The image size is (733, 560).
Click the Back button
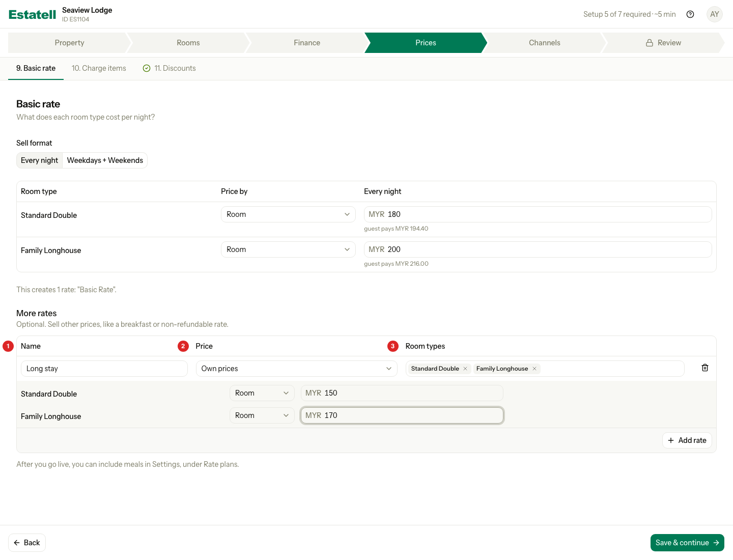[27, 543]
